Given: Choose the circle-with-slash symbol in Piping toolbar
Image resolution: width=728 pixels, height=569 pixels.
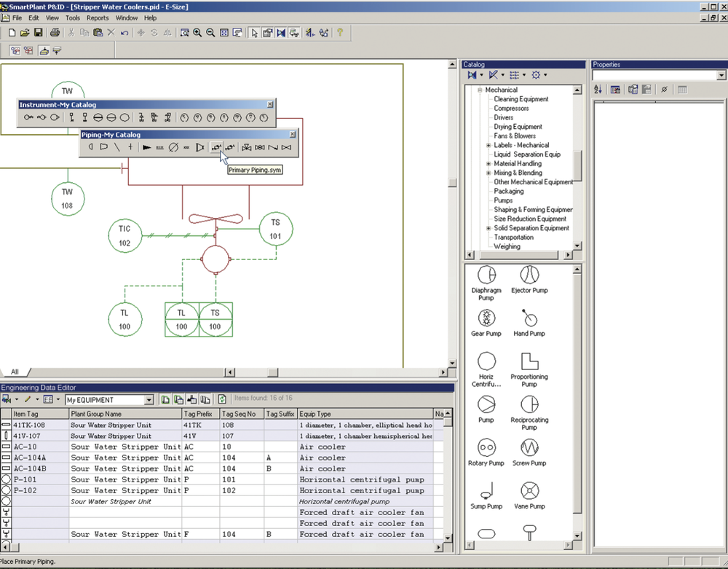Looking at the screenshot, I should pyautogui.click(x=173, y=147).
